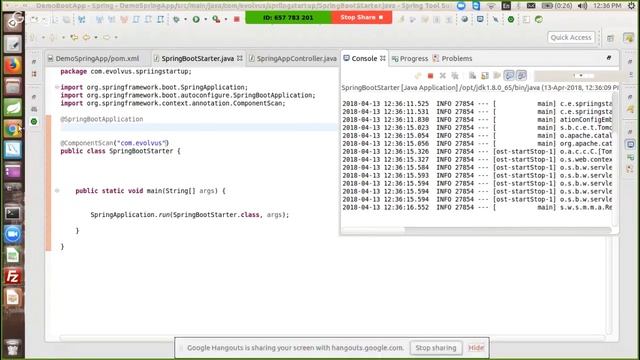This screenshot has height=360, width=640.
Task: Open the console selection dropdown at toolbar right
Action: [581, 76]
